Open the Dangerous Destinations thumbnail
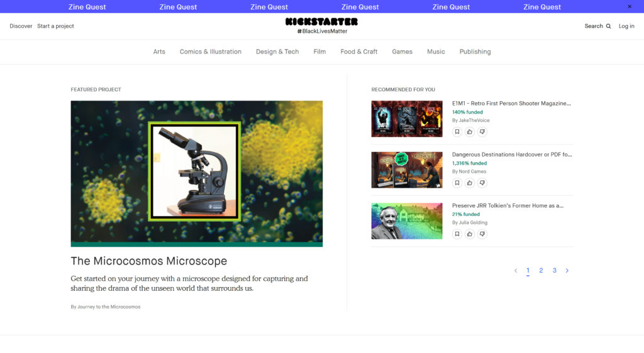The image size is (644, 353). (407, 170)
